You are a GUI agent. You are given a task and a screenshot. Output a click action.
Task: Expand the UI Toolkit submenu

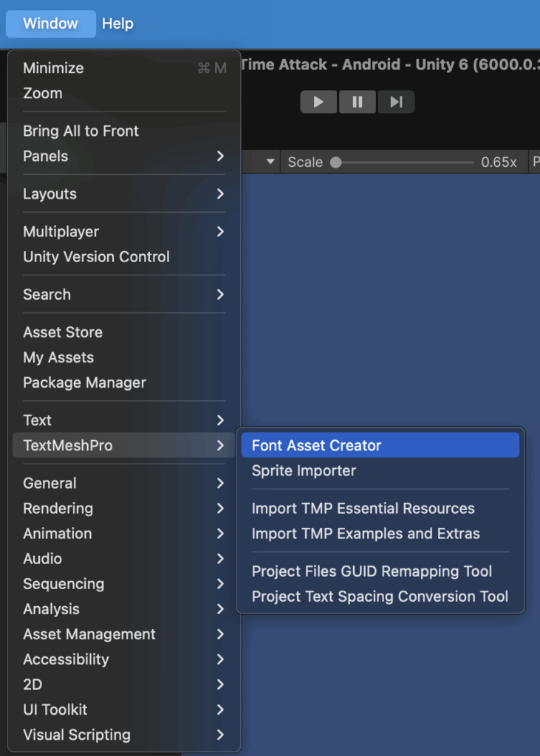pos(124,709)
